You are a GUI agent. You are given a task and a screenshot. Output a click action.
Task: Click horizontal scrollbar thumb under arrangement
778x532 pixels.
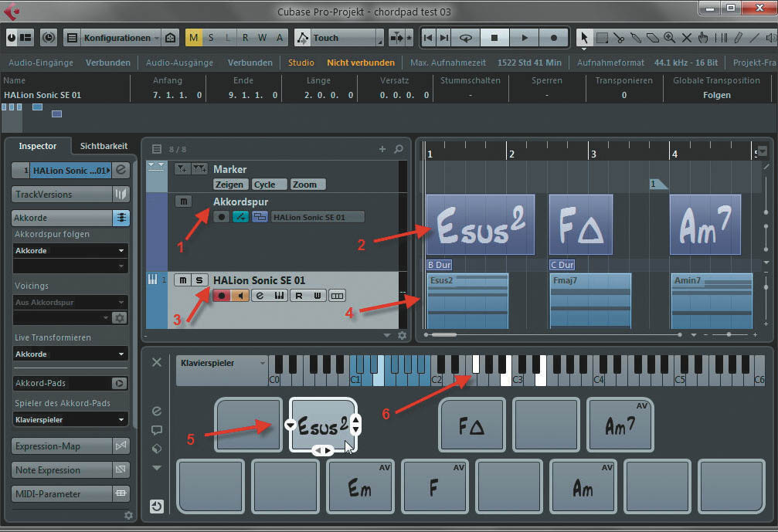point(443,334)
